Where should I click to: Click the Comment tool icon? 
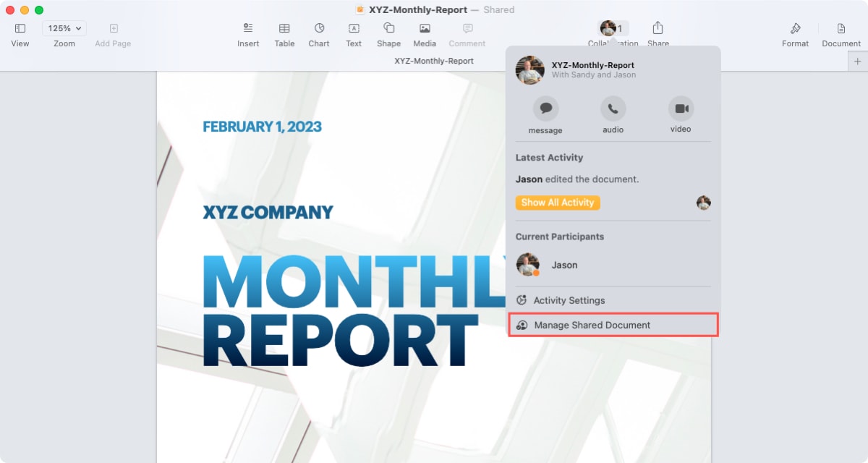[x=467, y=30]
